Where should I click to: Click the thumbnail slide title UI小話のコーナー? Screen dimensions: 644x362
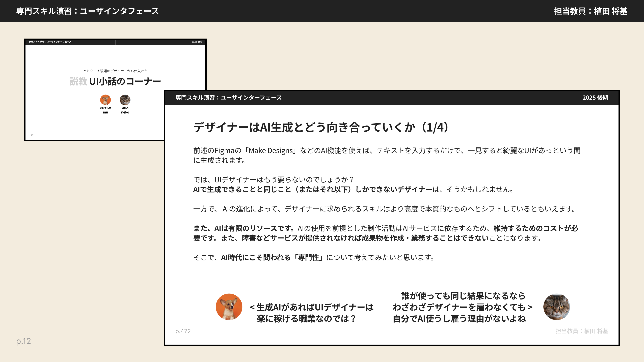[x=125, y=81]
